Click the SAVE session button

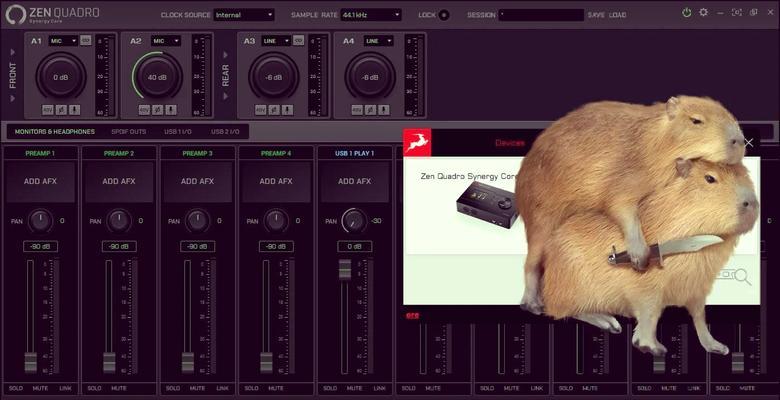tap(595, 15)
